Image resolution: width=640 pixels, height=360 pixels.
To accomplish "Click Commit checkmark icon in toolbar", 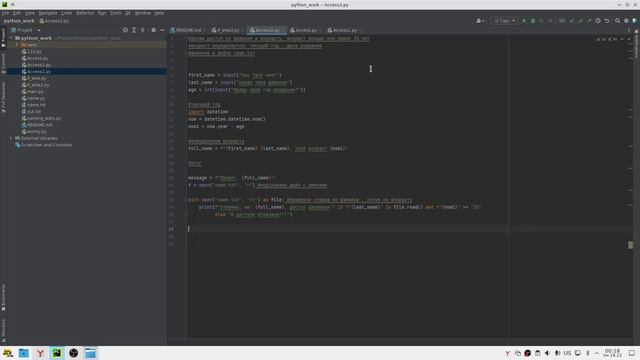I will pos(580,21).
